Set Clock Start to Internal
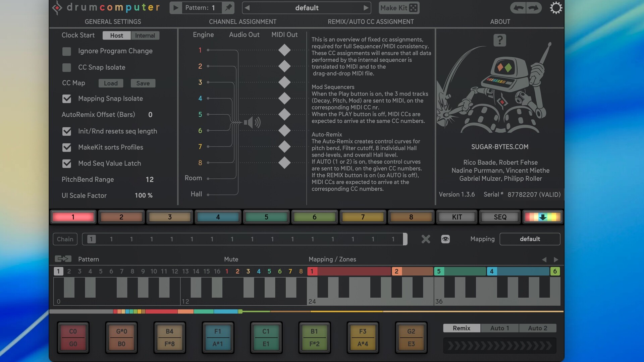The height and width of the screenshot is (362, 644). click(145, 36)
